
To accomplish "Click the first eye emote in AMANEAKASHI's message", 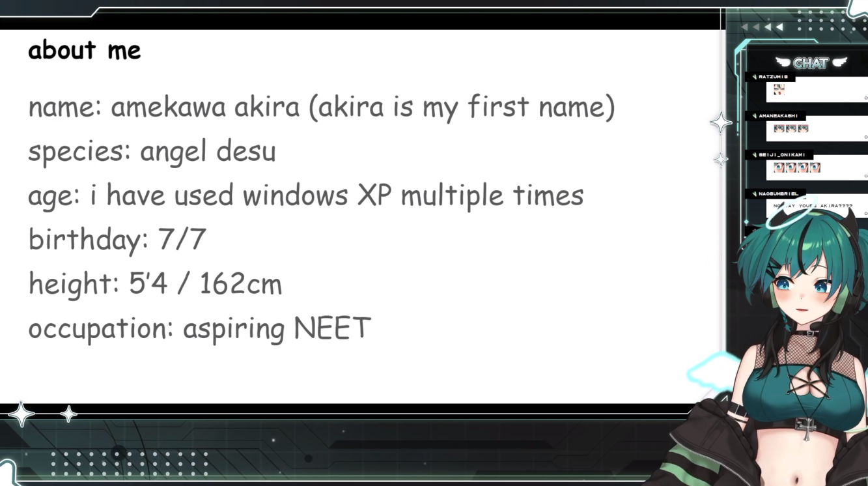I will coord(779,128).
